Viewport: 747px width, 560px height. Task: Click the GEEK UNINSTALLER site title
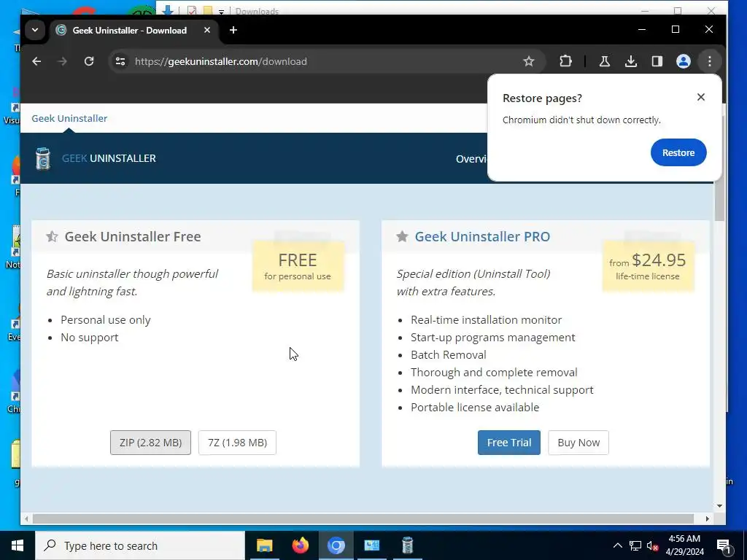click(109, 158)
